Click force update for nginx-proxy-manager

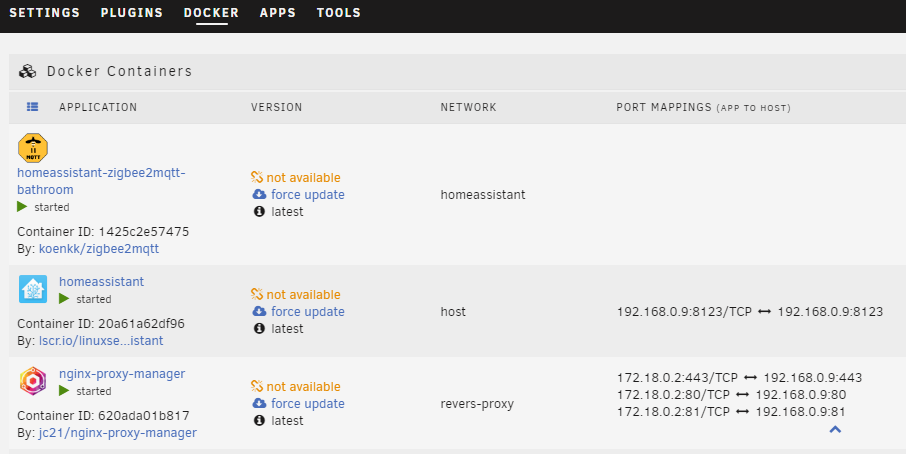pos(307,404)
